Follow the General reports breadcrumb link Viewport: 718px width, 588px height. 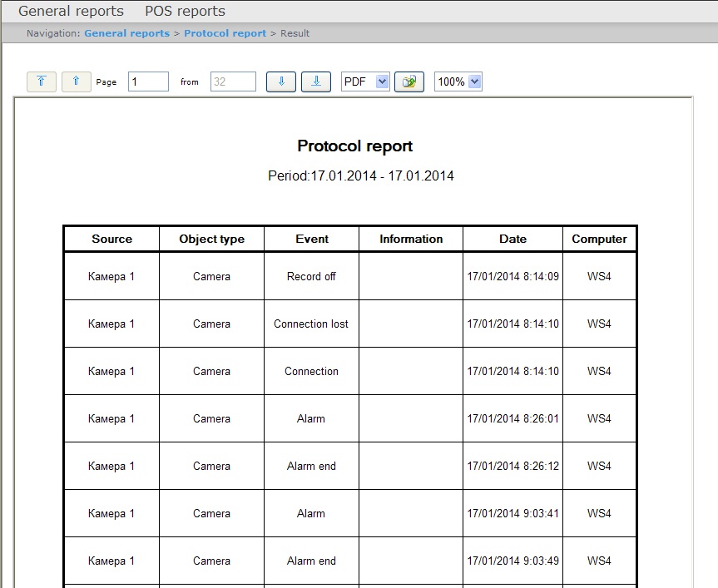(x=126, y=33)
